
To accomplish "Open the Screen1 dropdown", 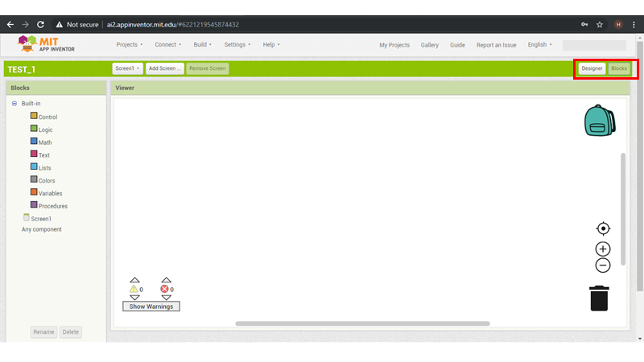I will click(127, 68).
